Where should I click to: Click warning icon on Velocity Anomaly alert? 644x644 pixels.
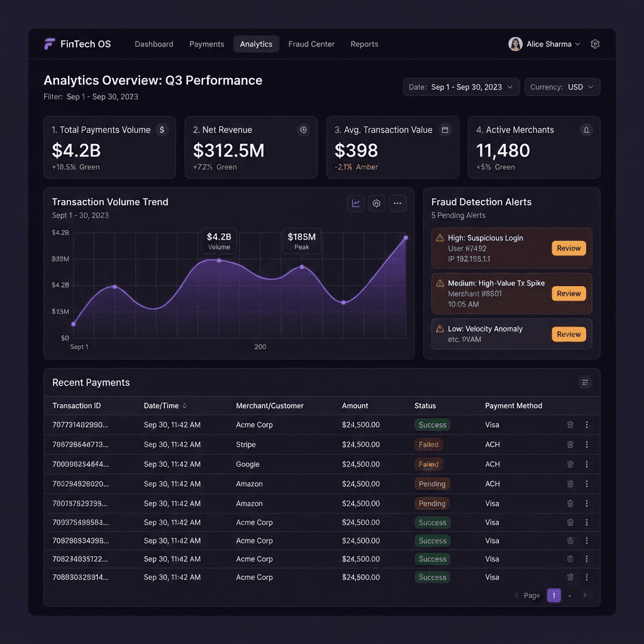440,328
